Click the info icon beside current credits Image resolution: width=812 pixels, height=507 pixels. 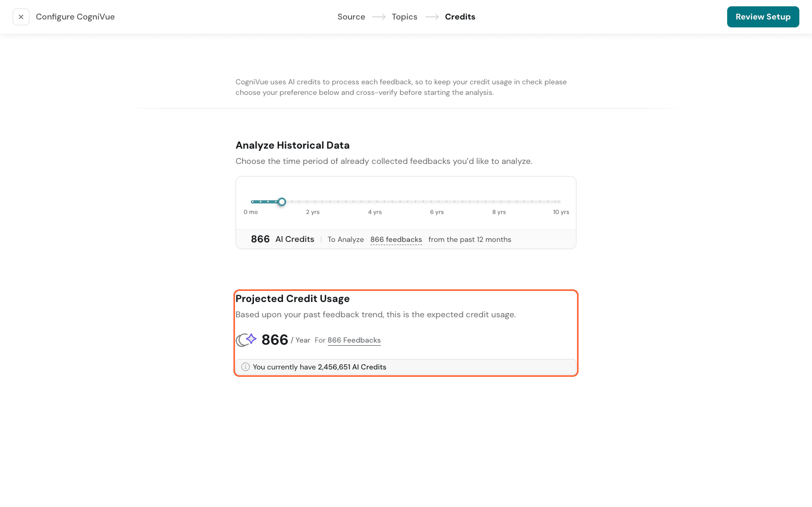[246, 367]
